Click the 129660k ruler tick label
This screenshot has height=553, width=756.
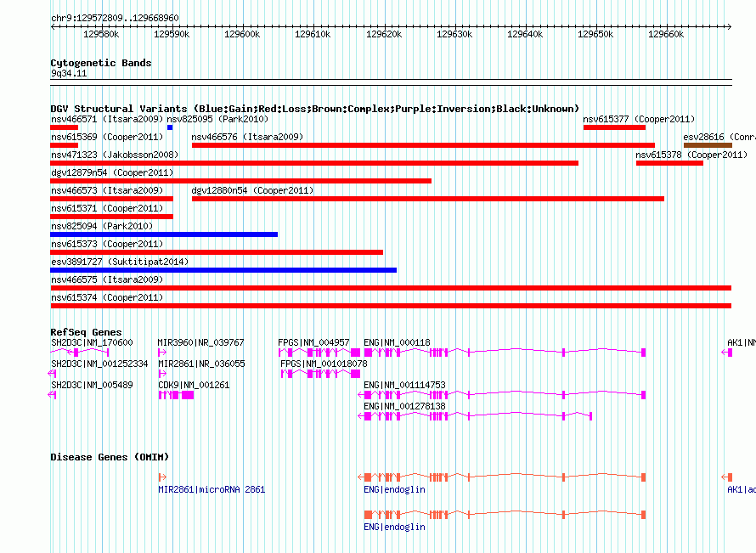pos(666,34)
